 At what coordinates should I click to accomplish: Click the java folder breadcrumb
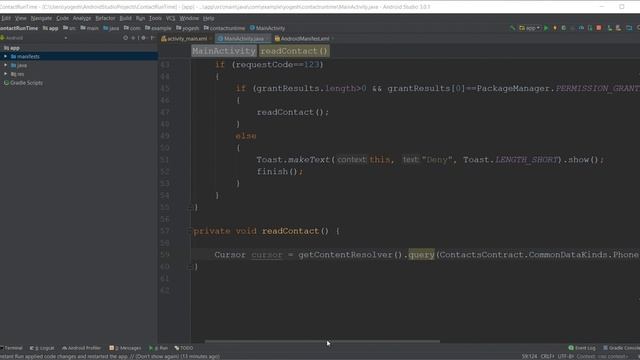pos(111,28)
